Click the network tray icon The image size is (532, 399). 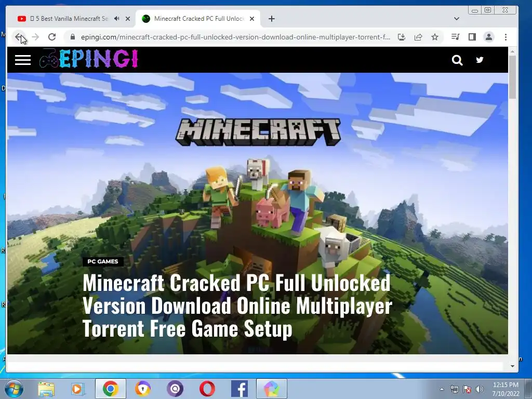(454, 389)
